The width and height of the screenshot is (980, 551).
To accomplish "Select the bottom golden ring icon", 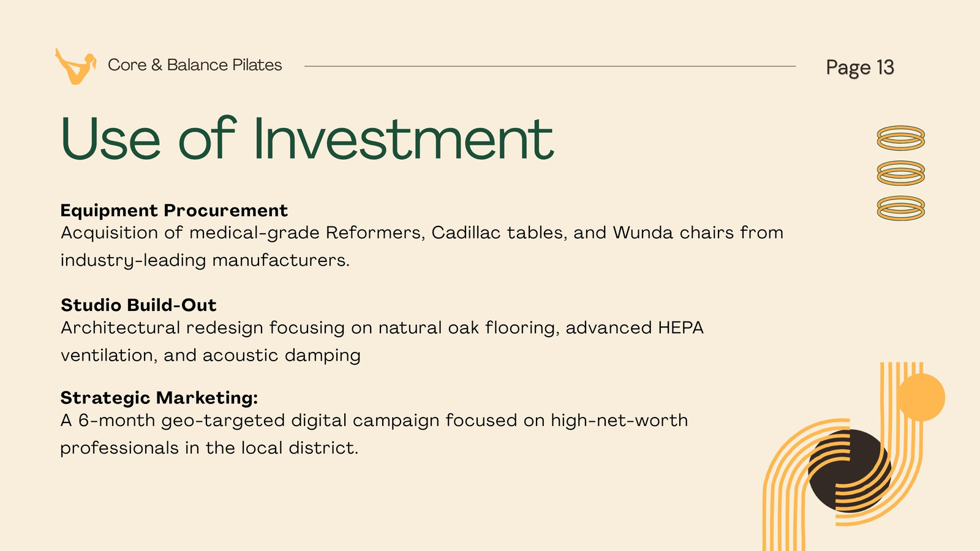I will pos(900,208).
